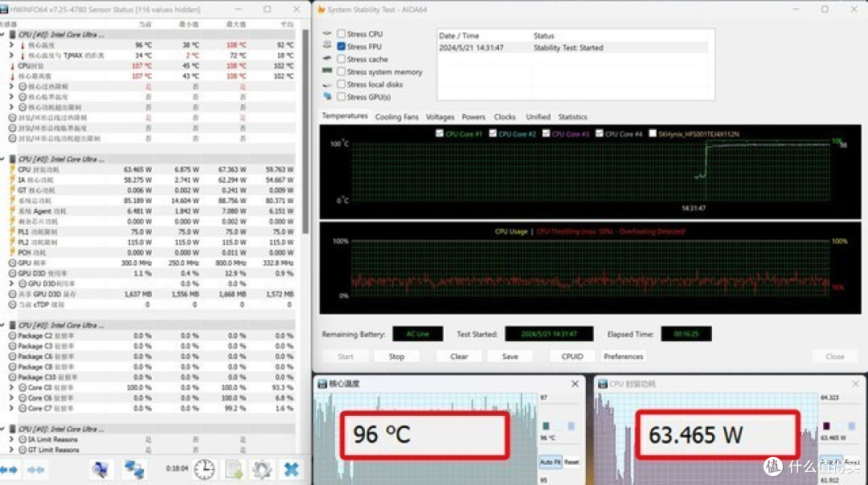This screenshot has height=485, width=868.
Task: Start logging with the sheet icon in HWiNFO
Action: 234,470
